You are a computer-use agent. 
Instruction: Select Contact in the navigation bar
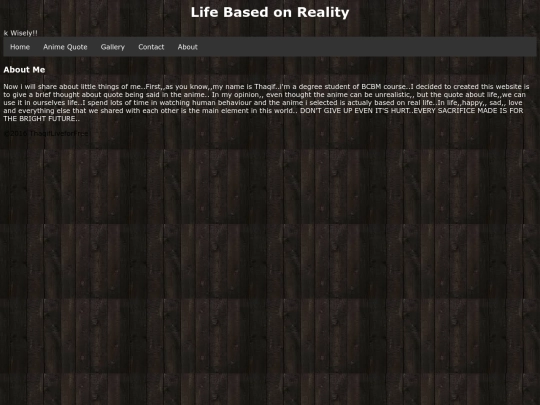151,47
